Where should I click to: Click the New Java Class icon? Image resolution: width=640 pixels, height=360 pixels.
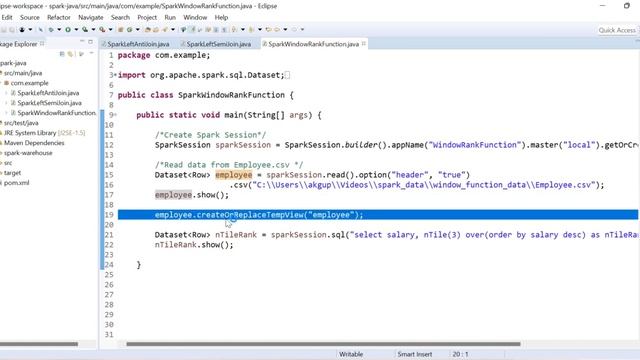(x=129, y=29)
